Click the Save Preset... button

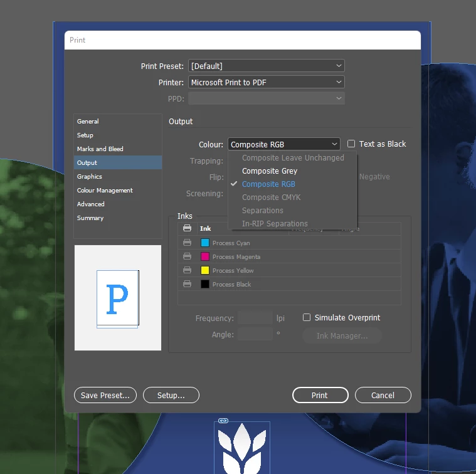(105, 395)
